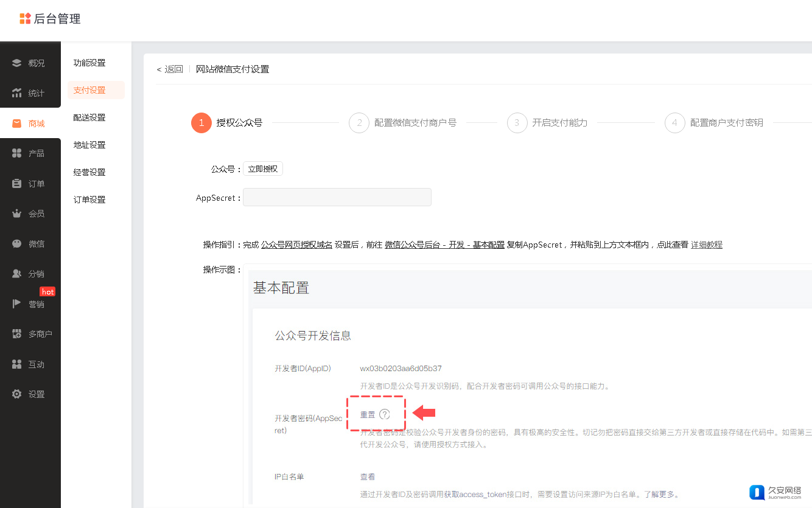Open the Statistics (统计) chart icon
Image resolution: width=812 pixels, height=508 pixels.
pos(17,93)
